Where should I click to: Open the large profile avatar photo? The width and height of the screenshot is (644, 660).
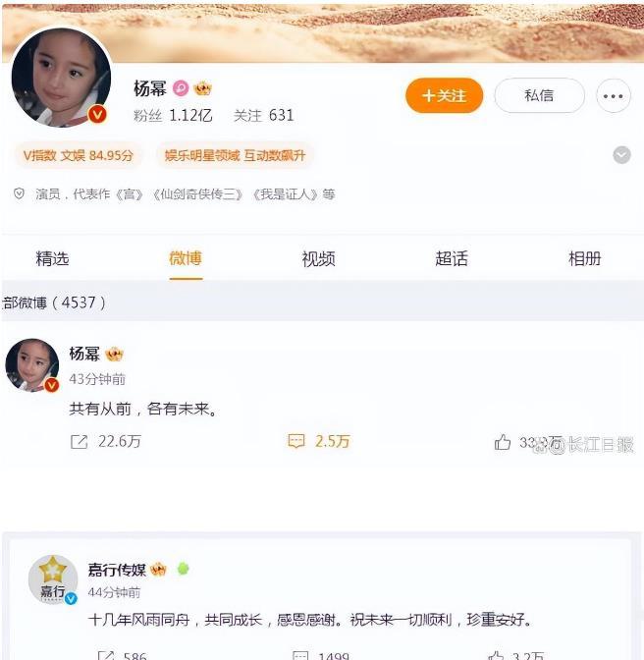point(62,78)
